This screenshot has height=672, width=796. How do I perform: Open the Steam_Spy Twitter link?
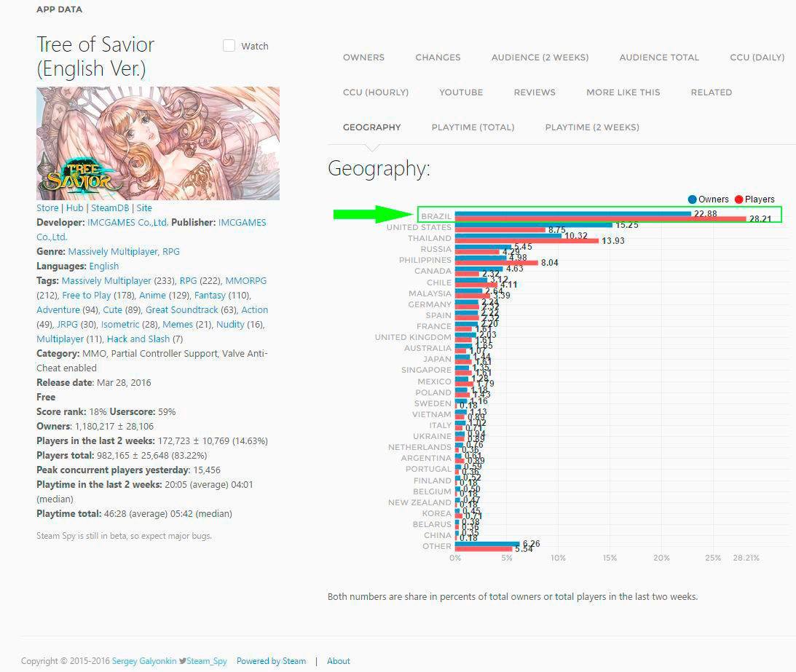(203, 661)
